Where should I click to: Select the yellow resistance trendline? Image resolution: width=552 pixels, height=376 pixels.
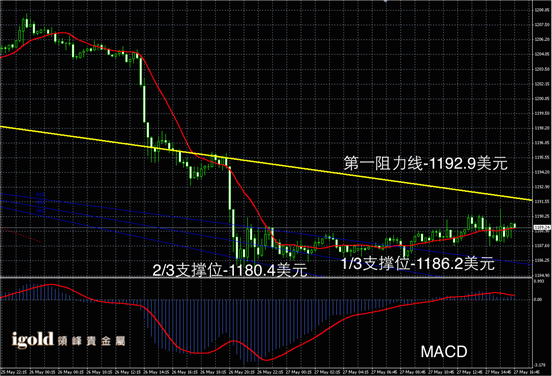pyautogui.click(x=266, y=163)
